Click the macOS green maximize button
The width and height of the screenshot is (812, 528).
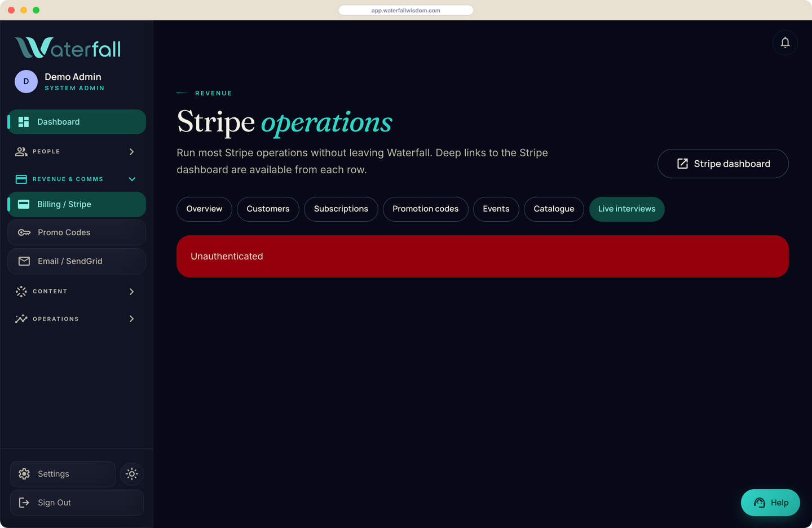pyautogui.click(x=36, y=10)
